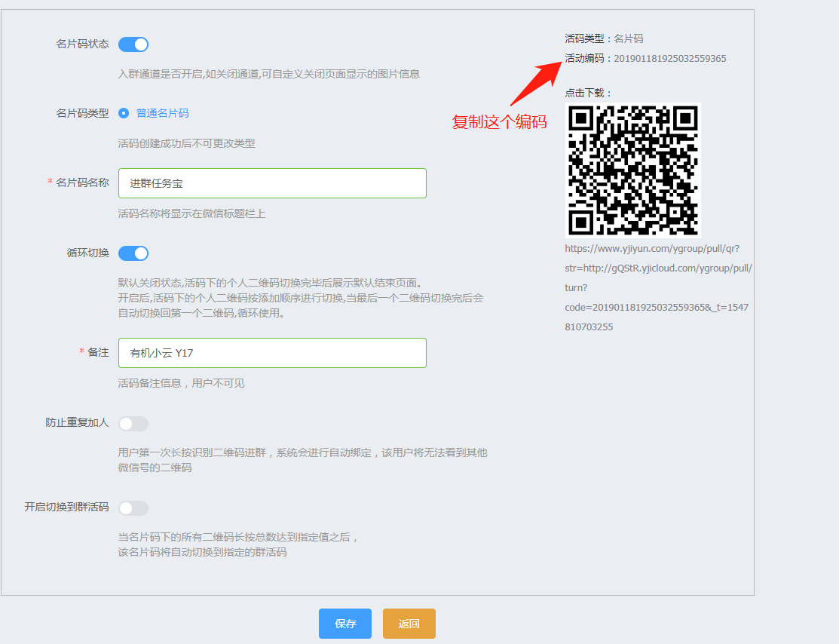Click the 点击下载 label
The image size is (839, 644).
[588, 93]
